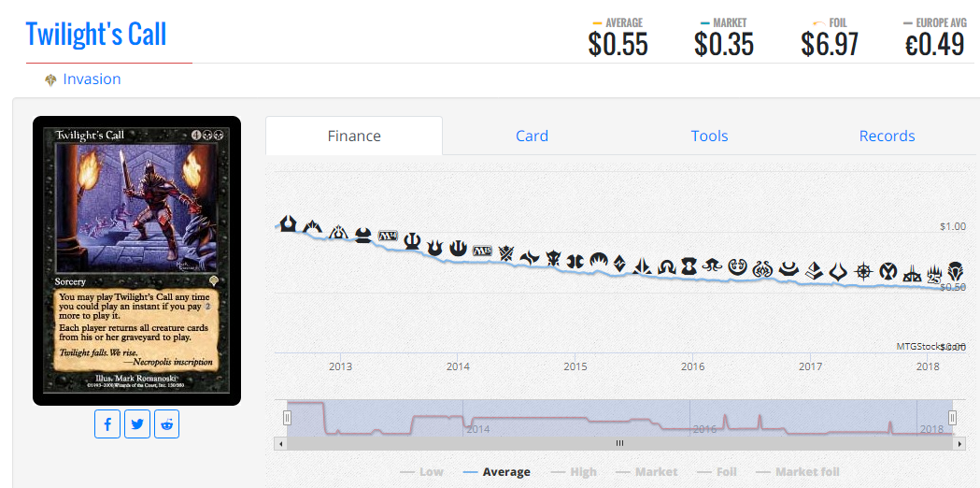Click the Invasion set symbol beside set name
The width and height of the screenshot is (980, 488).
click(51, 80)
